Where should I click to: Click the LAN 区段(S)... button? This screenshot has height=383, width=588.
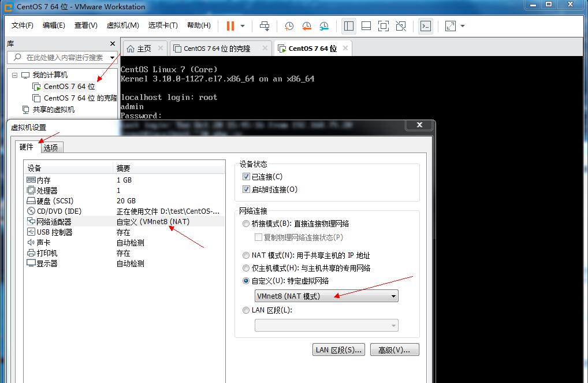click(x=338, y=349)
